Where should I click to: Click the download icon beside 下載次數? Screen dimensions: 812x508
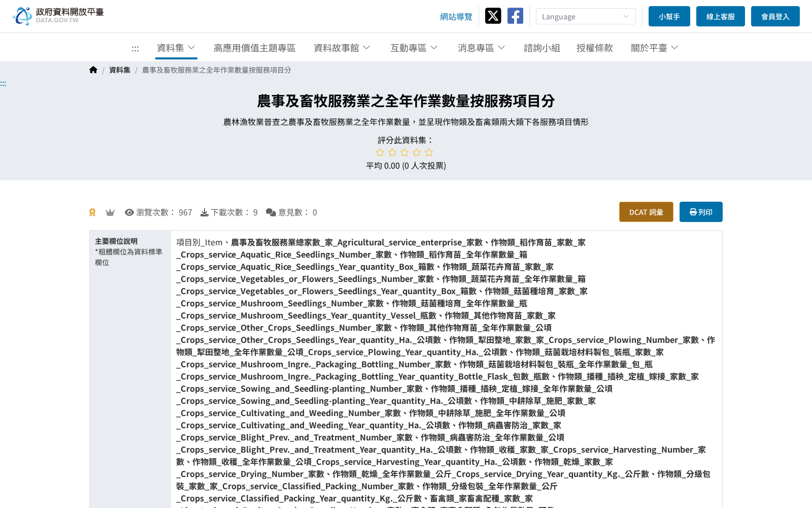(205, 212)
